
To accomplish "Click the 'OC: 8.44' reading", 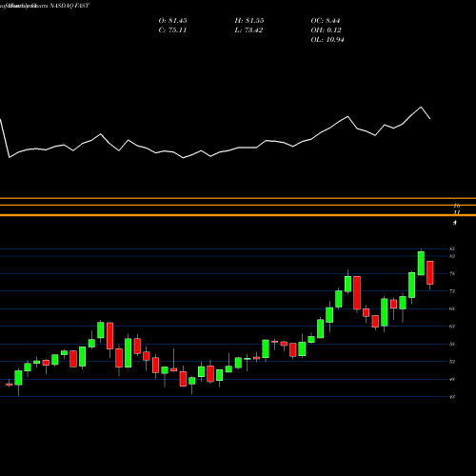I will tap(326, 21).
